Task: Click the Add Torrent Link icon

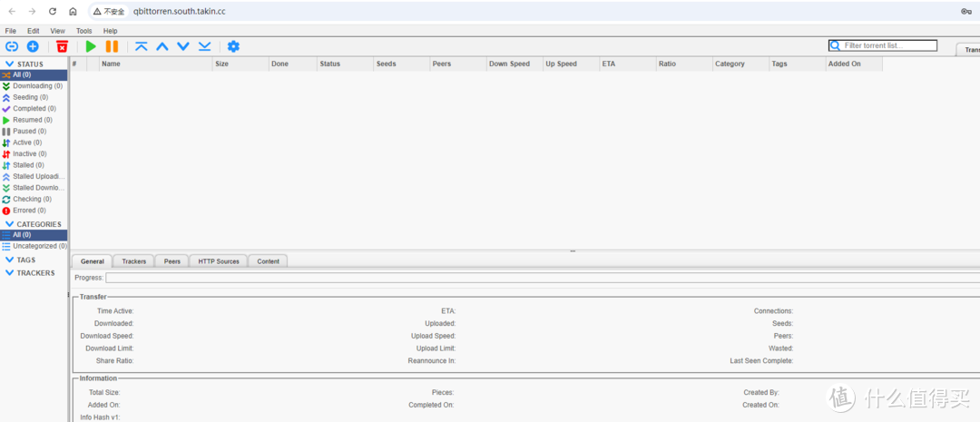Action: pos(12,46)
